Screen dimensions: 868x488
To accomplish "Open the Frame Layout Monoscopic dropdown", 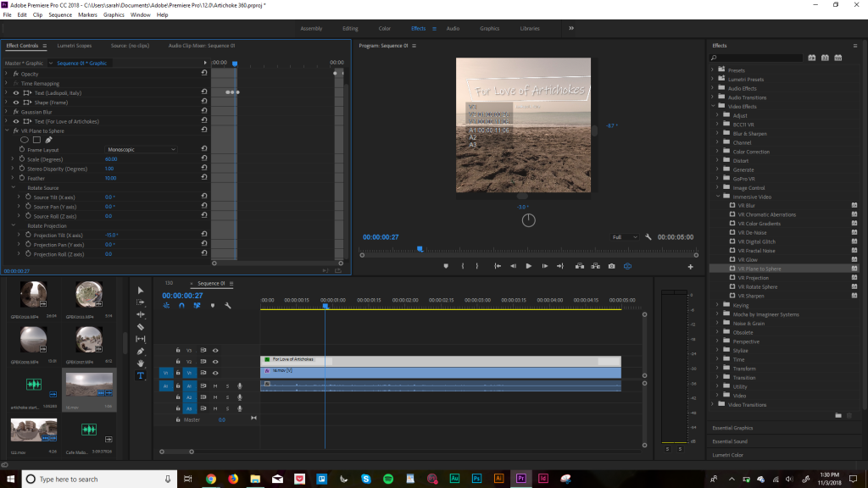I will click(142, 149).
